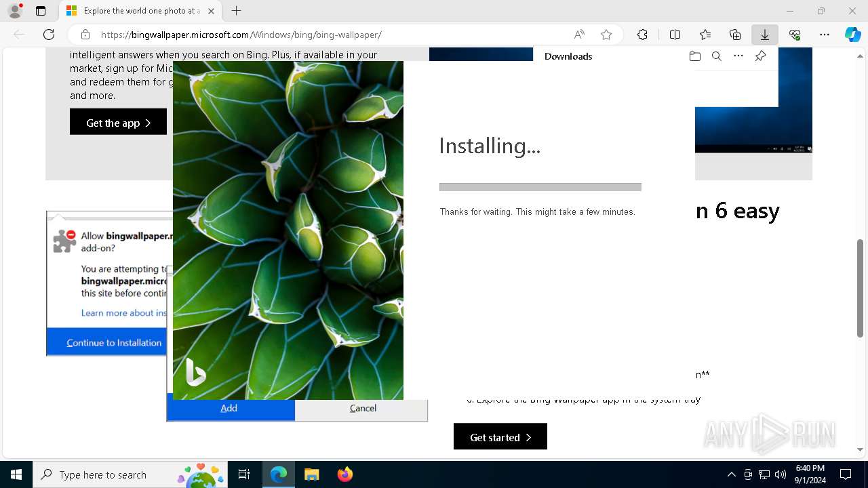
Task: Open Browser essentials heart icon
Action: 795,35
